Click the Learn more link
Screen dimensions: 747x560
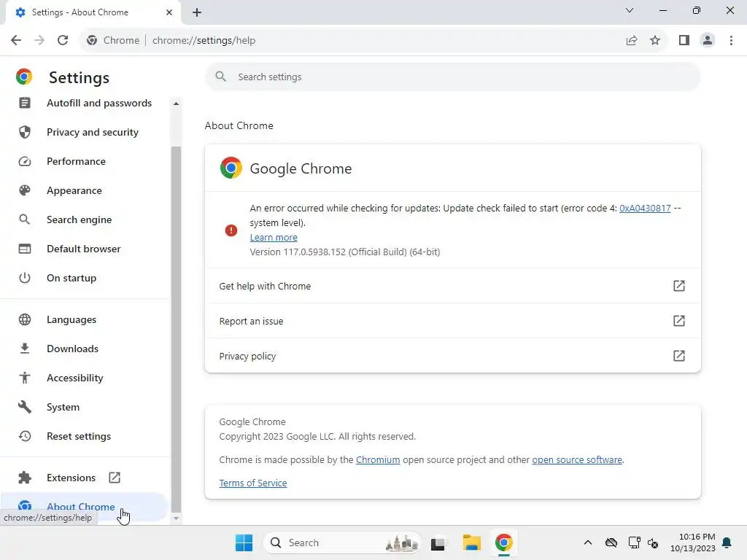point(274,237)
